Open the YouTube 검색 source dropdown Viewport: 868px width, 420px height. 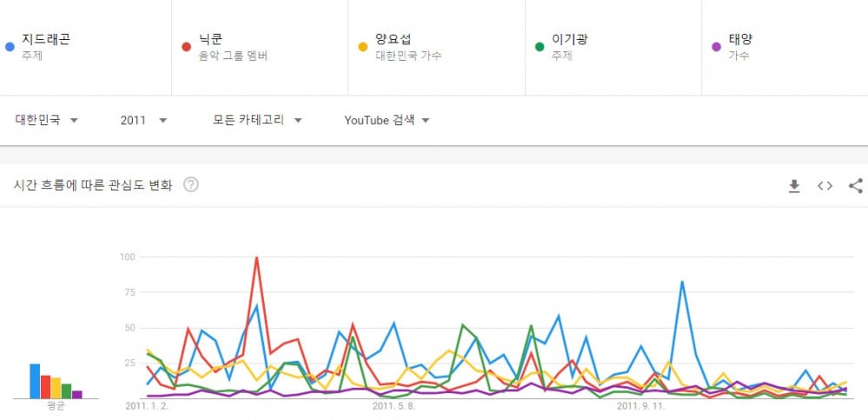point(387,120)
